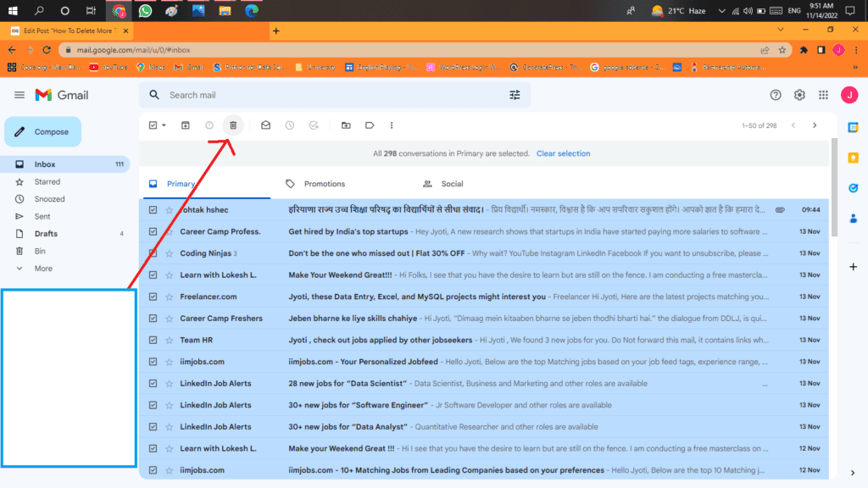Open the more options three-dot menu
The height and width of the screenshot is (488, 868).
point(392,125)
